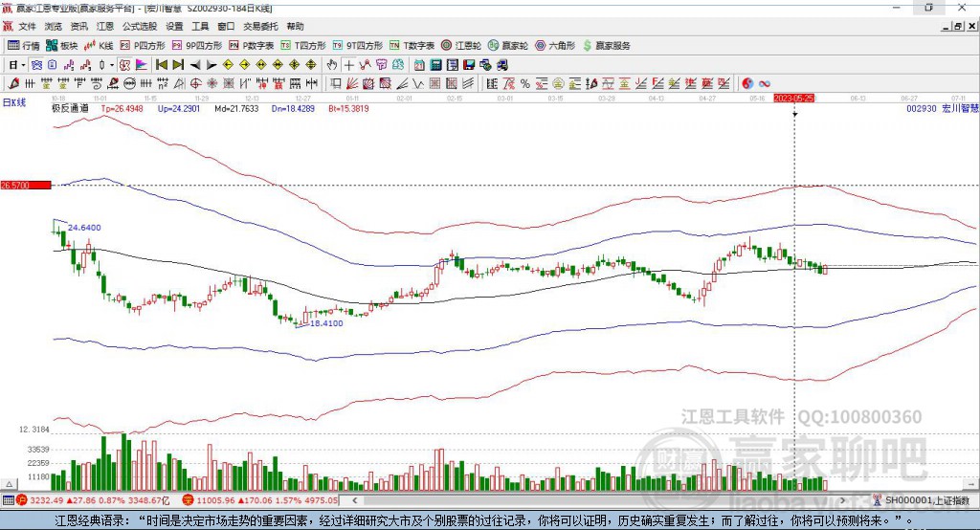This screenshot has height=530, width=980.
Task: Click the first yellow diamond arrow icon
Action: click(228, 65)
